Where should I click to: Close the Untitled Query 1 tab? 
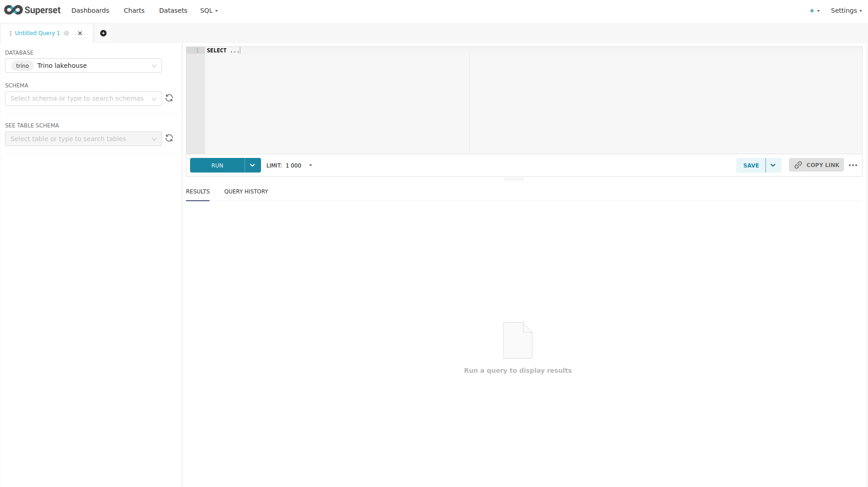80,33
